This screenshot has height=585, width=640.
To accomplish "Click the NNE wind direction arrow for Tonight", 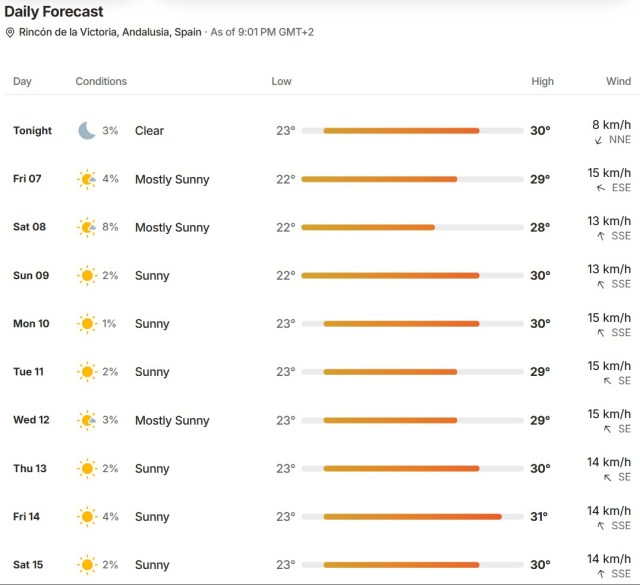I will click(598, 140).
